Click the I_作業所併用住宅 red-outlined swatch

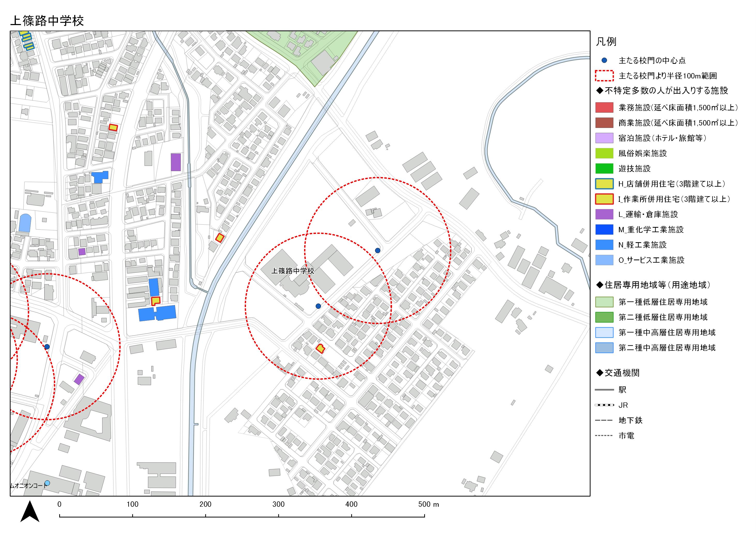click(604, 199)
